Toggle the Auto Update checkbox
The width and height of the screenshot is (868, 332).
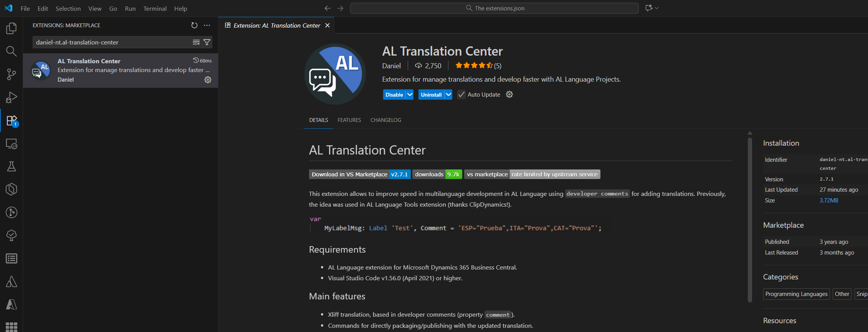coord(461,95)
